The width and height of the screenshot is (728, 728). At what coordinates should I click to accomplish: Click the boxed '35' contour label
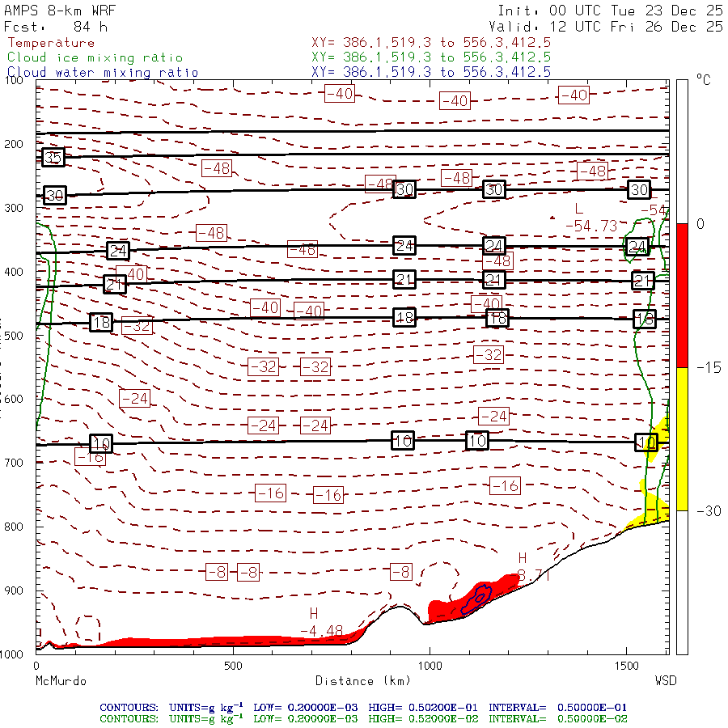pos(53,158)
